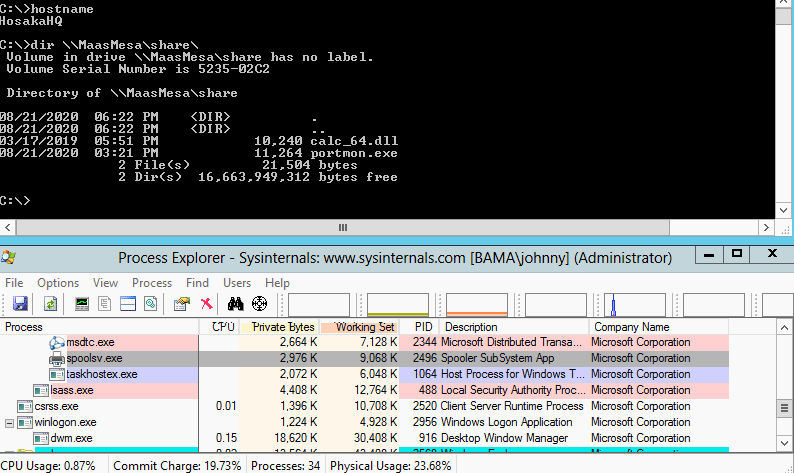
Task: Click the physical memory mini graph with orange line
Action: (477, 305)
